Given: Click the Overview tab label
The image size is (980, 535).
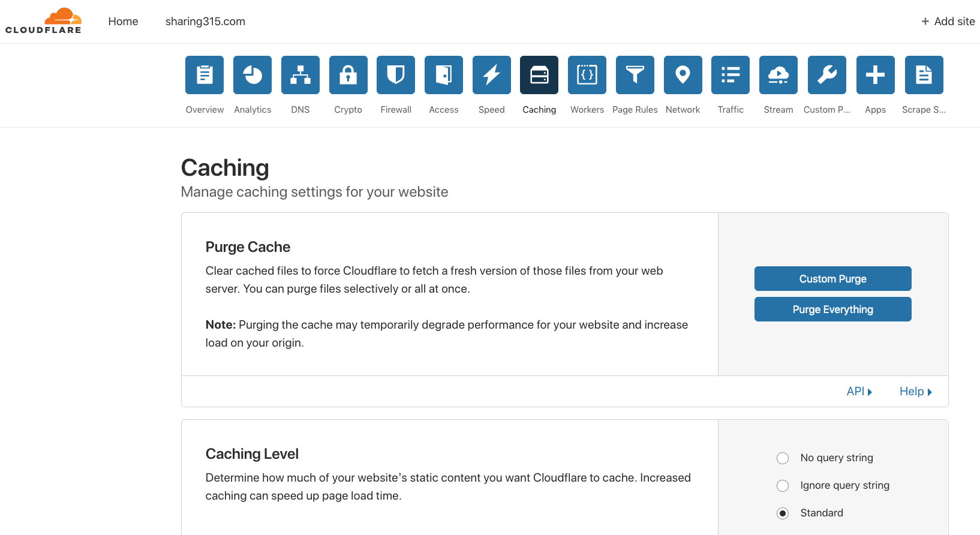Looking at the screenshot, I should [x=205, y=110].
